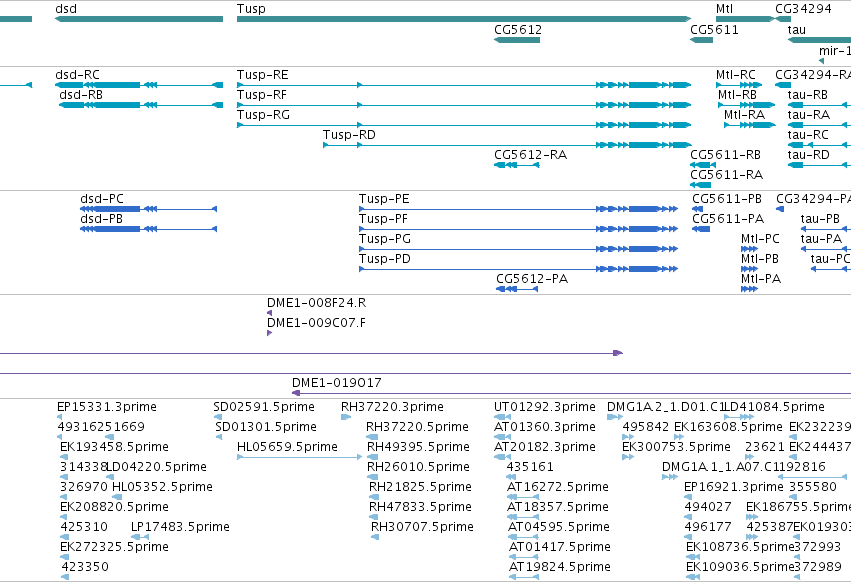The height and width of the screenshot is (582, 851).
Task: Click protein Mtl-PB label
Action: click(x=760, y=259)
